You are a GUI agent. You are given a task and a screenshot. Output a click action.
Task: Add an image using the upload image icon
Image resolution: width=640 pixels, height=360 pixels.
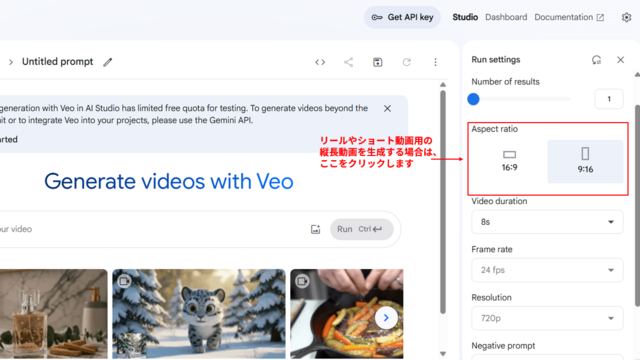[316, 229]
